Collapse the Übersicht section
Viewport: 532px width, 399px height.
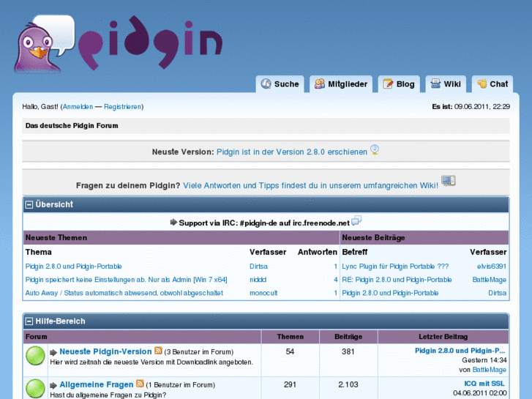29,204
